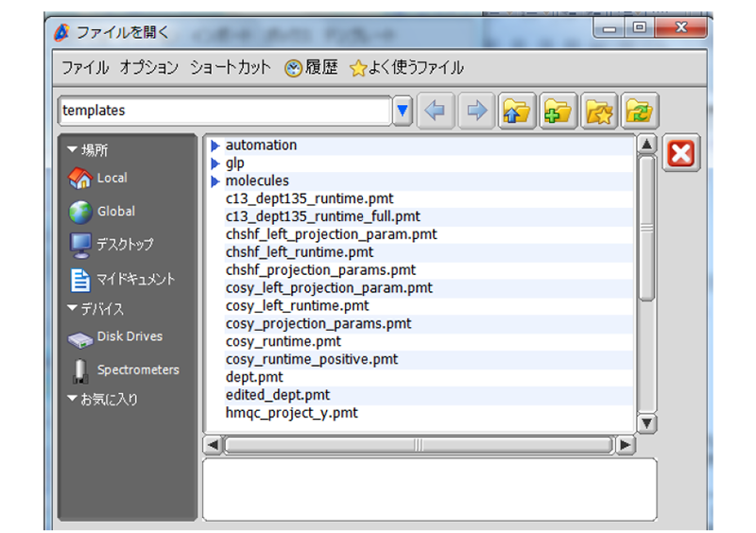
Task: Open the ファイル menu
Action: [x=86, y=68]
